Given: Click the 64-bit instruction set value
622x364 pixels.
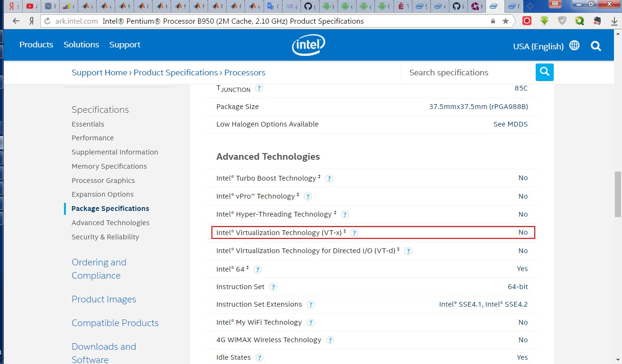Looking at the screenshot, I should click(x=518, y=287).
